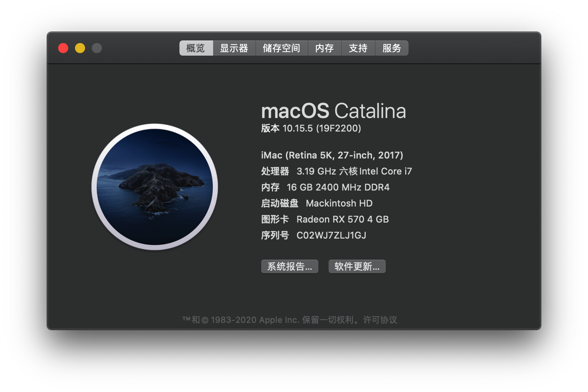This screenshot has width=588, height=392.
Task: Go to the 内存 tab
Action: (x=325, y=48)
